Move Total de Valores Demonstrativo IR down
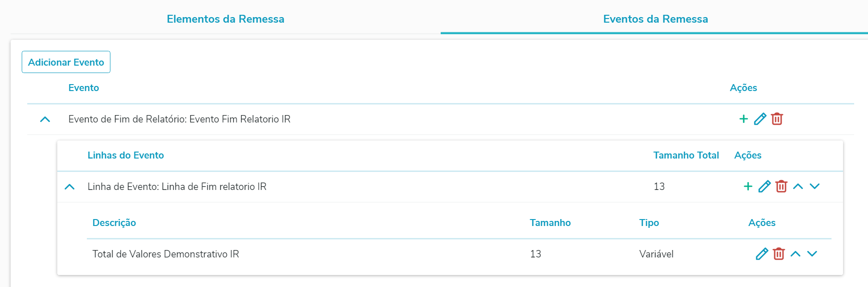The height and width of the screenshot is (287, 868). pyautogui.click(x=812, y=254)
